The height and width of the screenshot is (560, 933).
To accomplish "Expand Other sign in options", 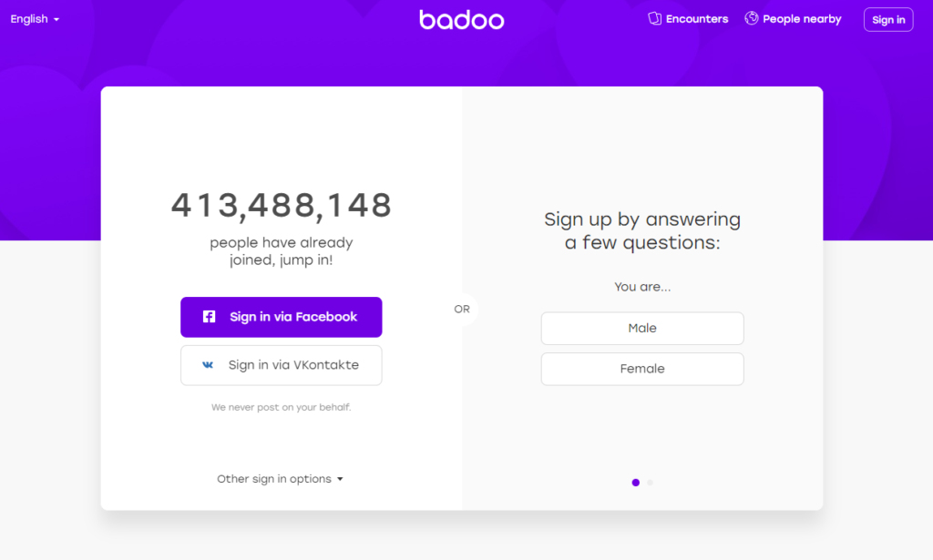I will (280, 479).
